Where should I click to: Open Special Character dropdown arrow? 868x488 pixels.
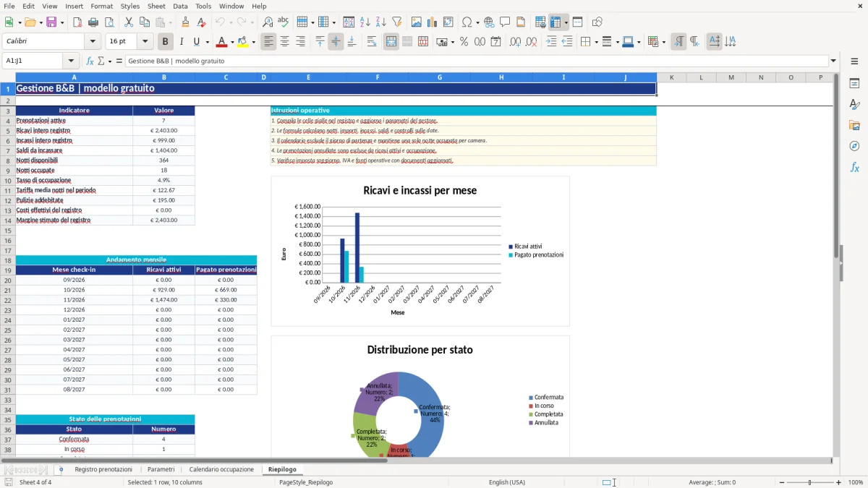[x=477, y=22]
